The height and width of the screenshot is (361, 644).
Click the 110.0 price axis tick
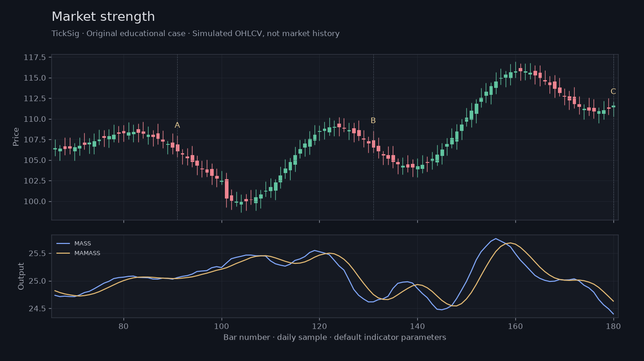[x=35, y=119]
